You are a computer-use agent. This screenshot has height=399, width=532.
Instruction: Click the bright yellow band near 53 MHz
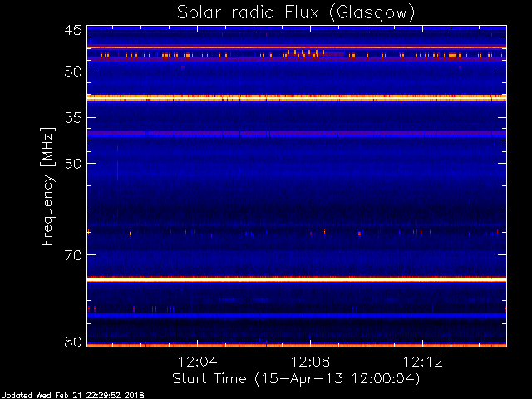(x=297, y=98)
